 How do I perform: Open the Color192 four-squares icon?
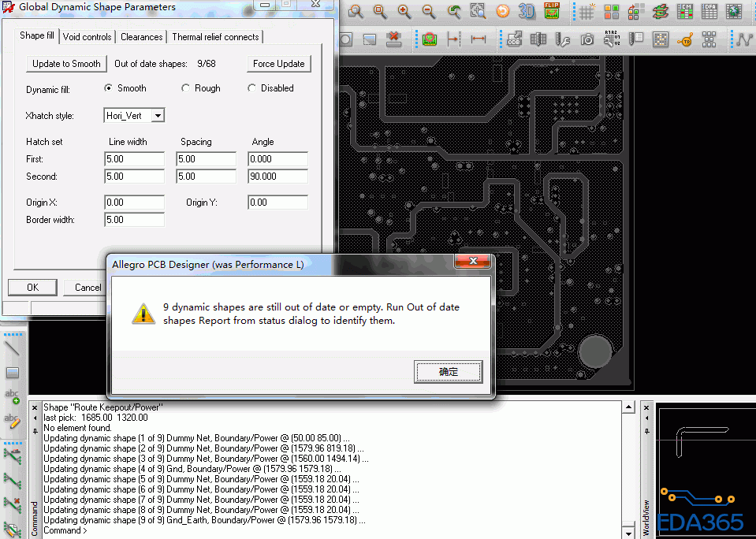pos(612,12)
